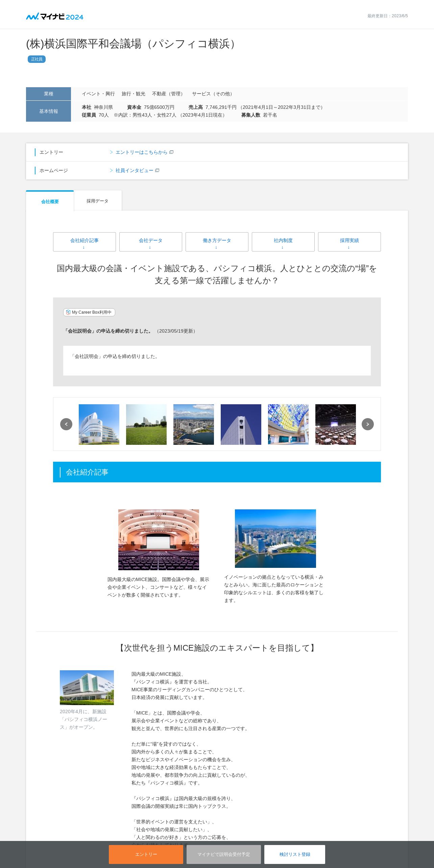Click the 2020年4月に、新施設 caption

[x=83, y=719]
